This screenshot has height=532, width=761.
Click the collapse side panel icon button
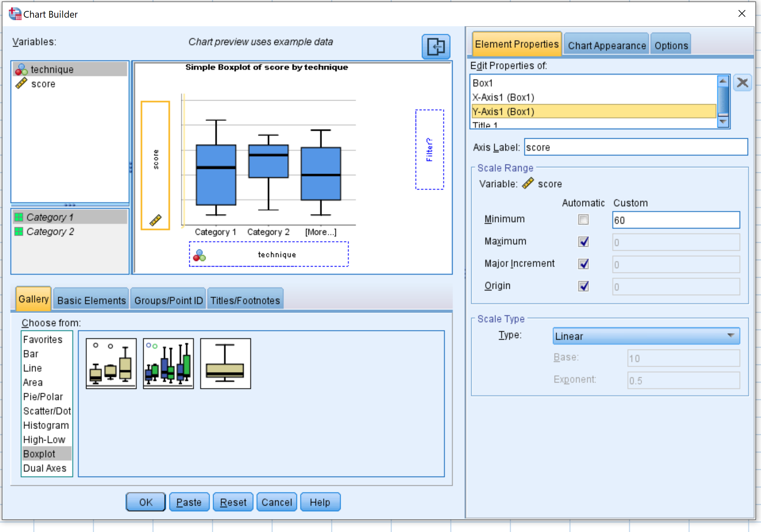436,47
